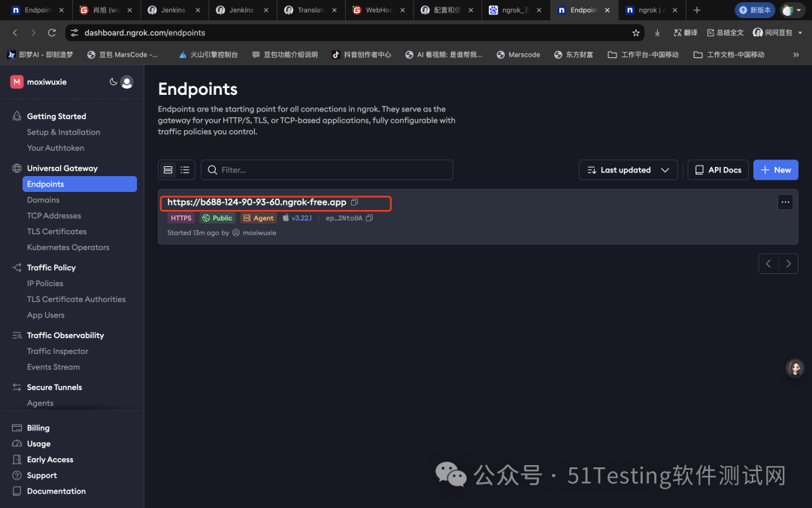The image size is (812, 508).
Task: Click floating assistant avatar at right edge
Action: pos(795,367)
